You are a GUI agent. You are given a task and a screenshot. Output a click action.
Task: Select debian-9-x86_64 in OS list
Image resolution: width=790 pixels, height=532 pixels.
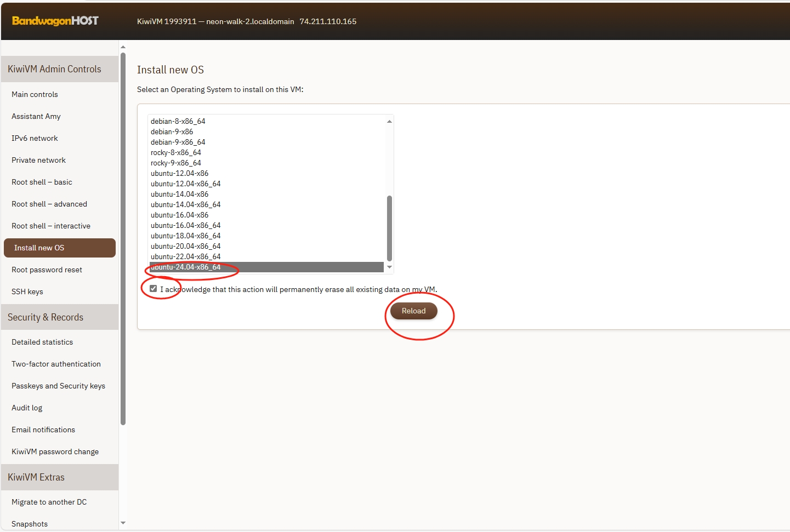266,142
